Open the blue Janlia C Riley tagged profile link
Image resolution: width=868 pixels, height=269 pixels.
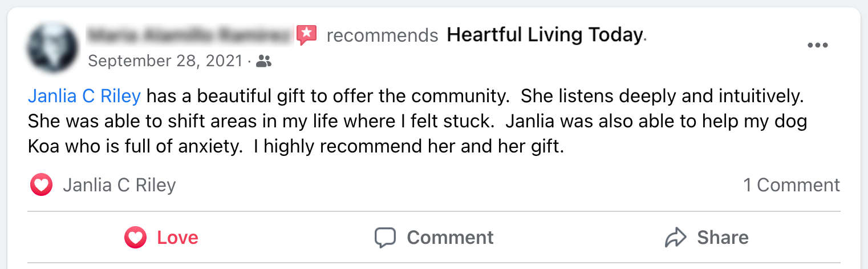coord(84,96)
